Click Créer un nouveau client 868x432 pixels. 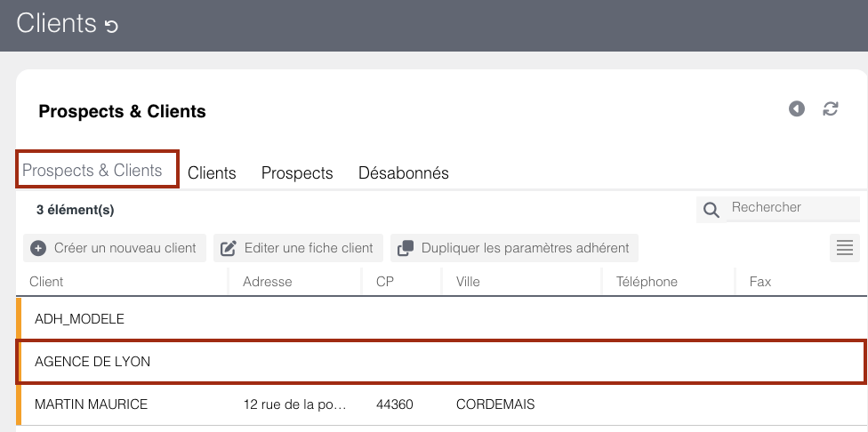coord(115,248)
